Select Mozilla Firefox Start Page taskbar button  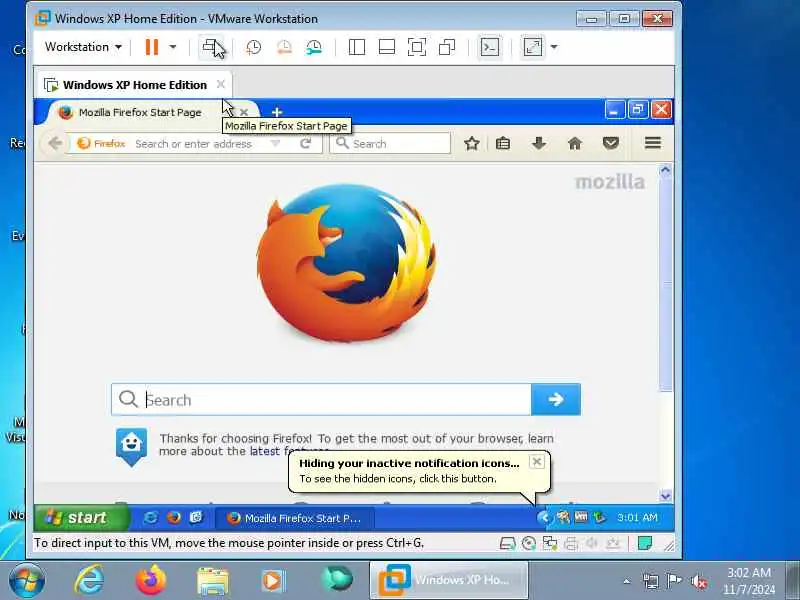coord(295,518)
